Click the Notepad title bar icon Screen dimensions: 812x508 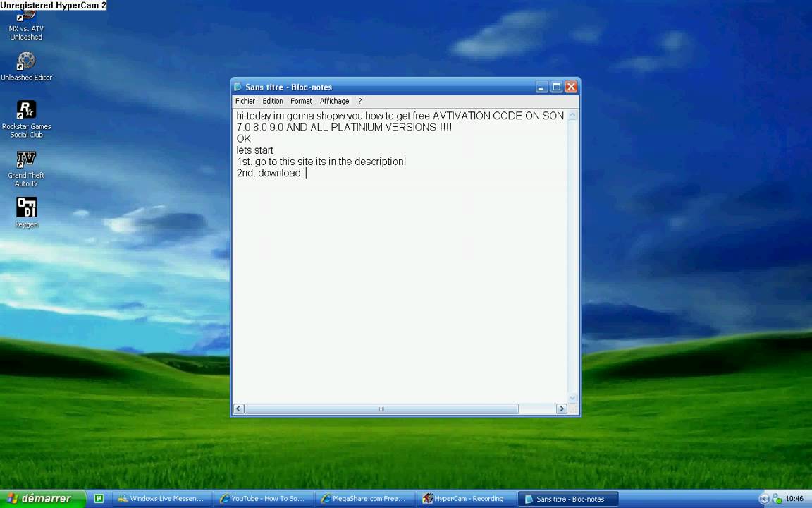click(238, 87)
